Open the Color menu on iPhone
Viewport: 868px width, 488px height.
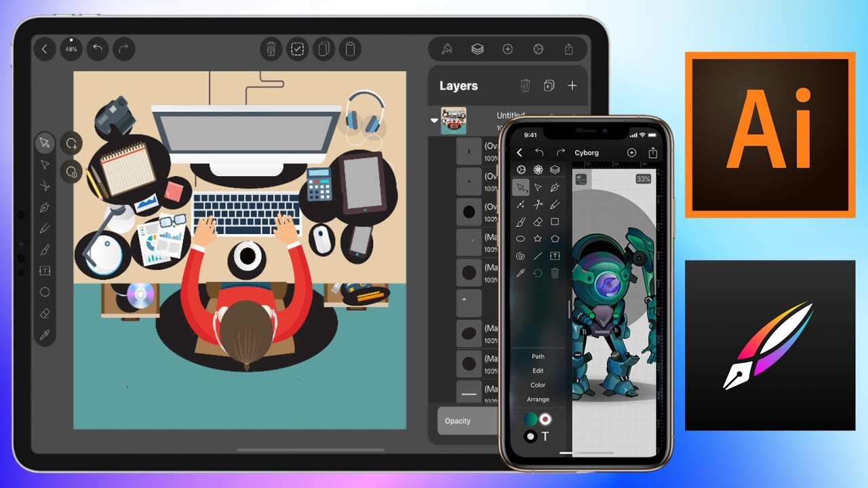[x=538, y=385]
